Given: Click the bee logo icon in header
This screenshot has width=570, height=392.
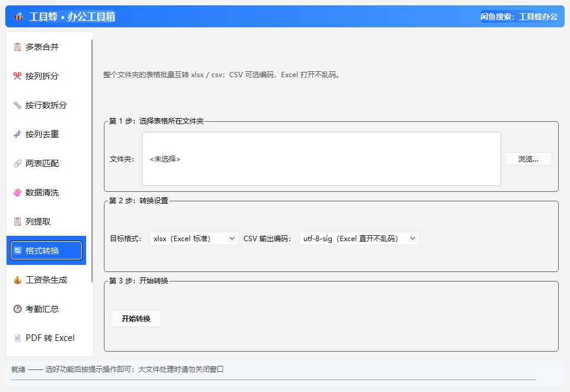Looking at the screenshot, I should click(x=19, y=17).
